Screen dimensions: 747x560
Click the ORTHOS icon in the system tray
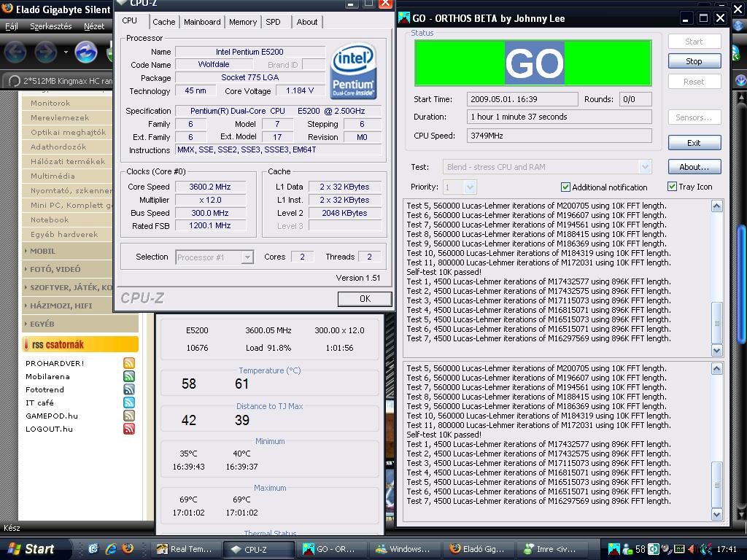[614, 549]
